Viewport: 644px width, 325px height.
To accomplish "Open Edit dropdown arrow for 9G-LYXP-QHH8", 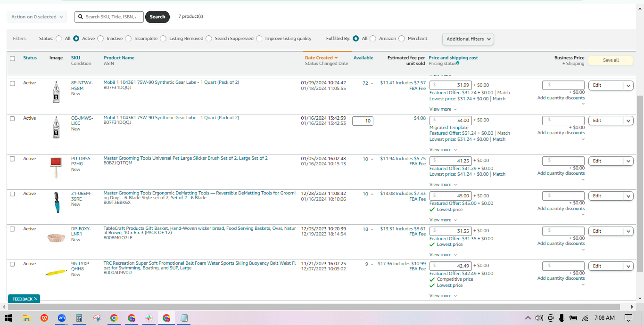I will (628, 266).
